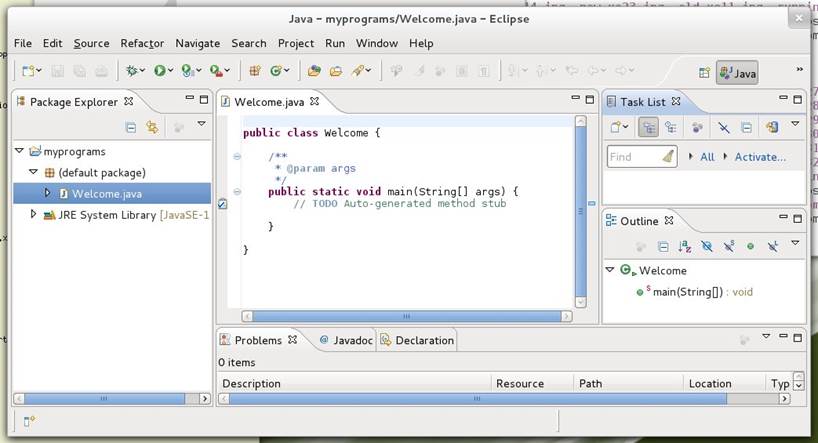
Task: Click the Sort a-z icon in Outline
Action: (x=685, y=246)
